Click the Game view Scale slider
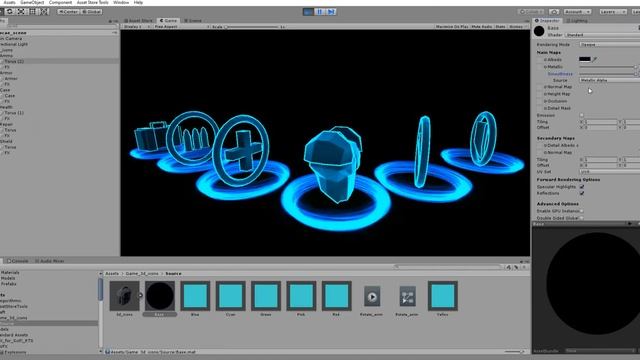The width and height of the screenshot is (640, 360). pyautogui.click(x=252, y=27)
